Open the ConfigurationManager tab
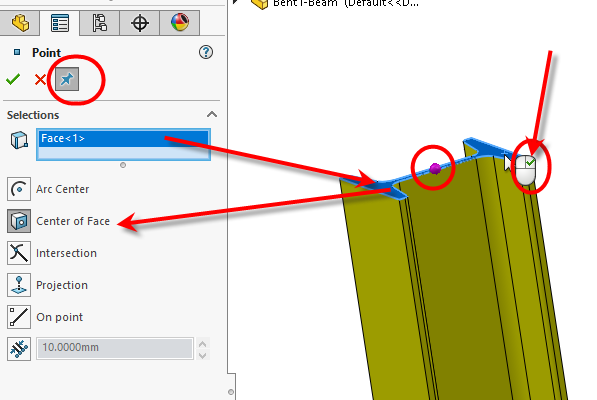The height and width of the screenshot is (400, 597). [x=100, y=23]
